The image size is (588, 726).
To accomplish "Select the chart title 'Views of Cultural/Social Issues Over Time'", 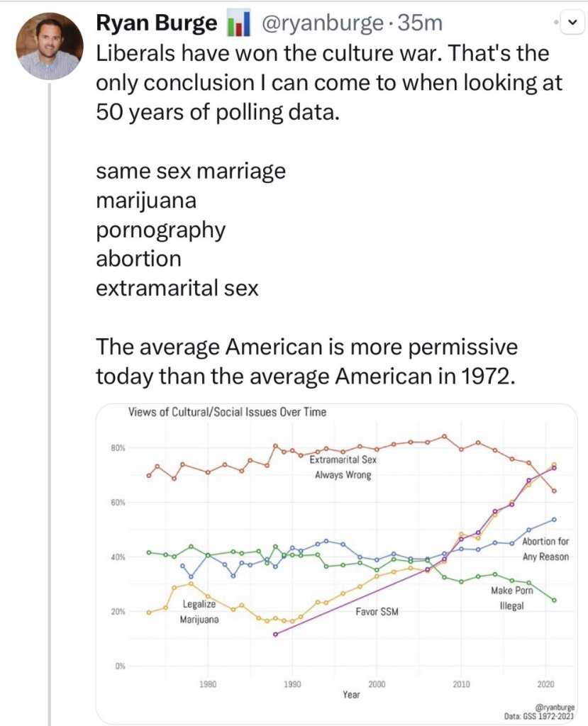I will click(x=227, y=412).
